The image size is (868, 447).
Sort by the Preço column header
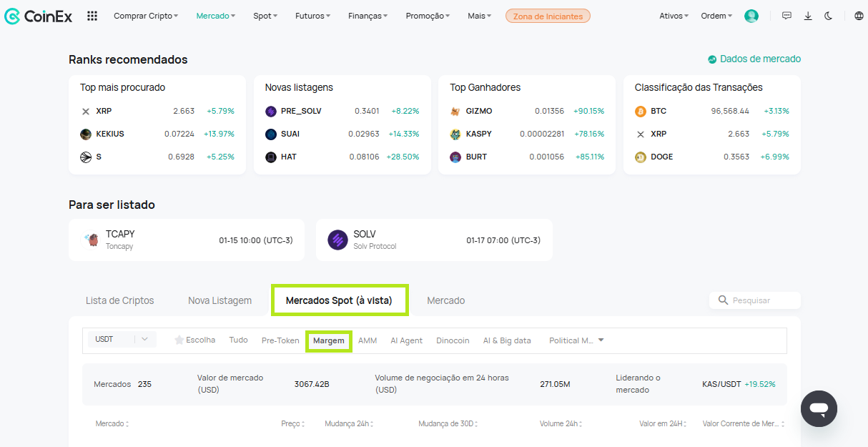click(292, 424)
